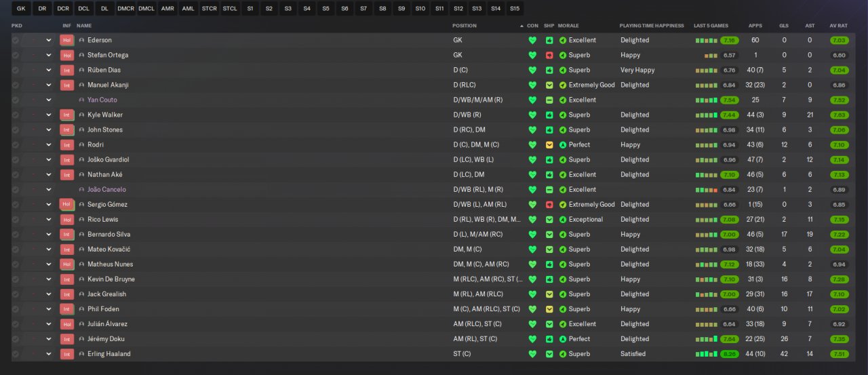Click Kyle Walker's heart condition icon

coord(532,115)
